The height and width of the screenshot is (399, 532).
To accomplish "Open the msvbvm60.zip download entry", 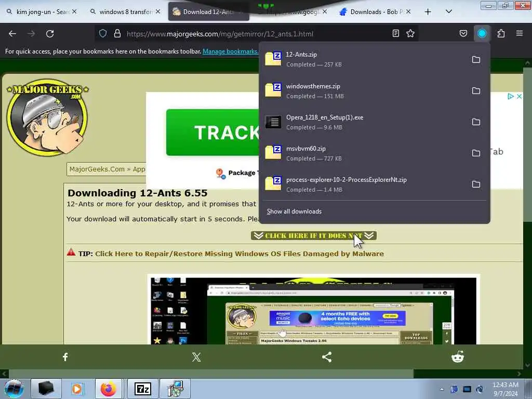I will pos(363,153).
